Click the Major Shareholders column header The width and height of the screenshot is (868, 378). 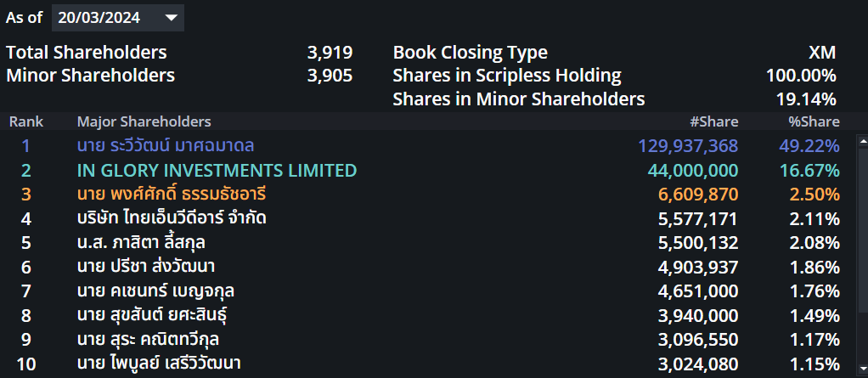144,121
